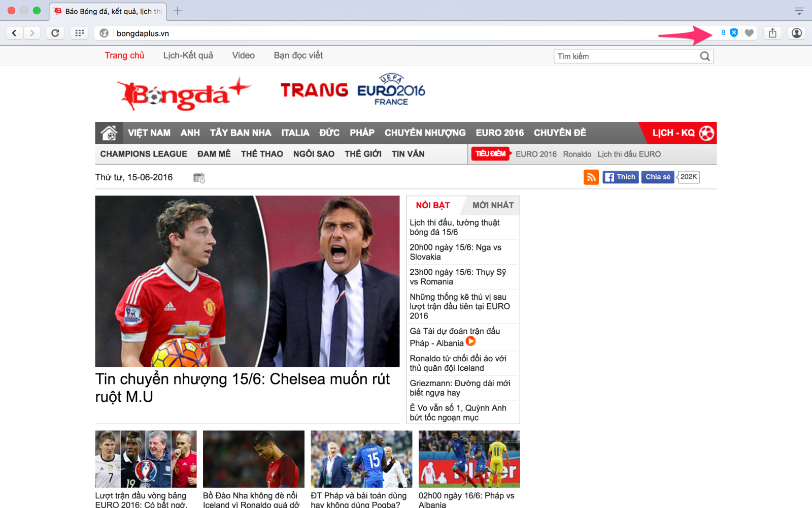Click the Tìm kiếm search field
The image size is (812, 508).
pyautogui.click(x=627, y=56)
